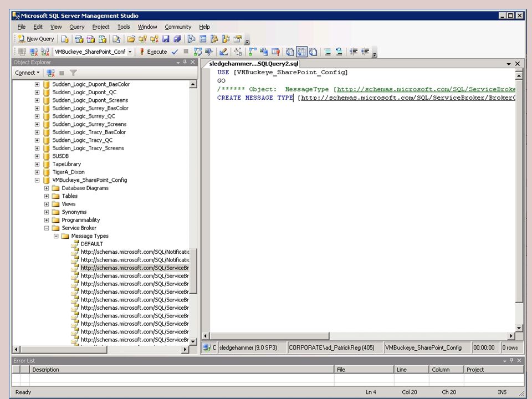Viewport: 532px width, 399px height.
Task: Toggle auto-hide pin on Error List
Action: 511,360
